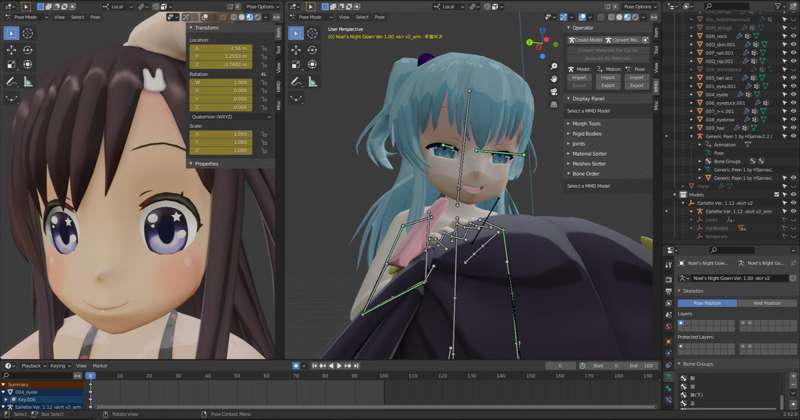Toggle camera view icon in right viewport

tap(554, 92)
